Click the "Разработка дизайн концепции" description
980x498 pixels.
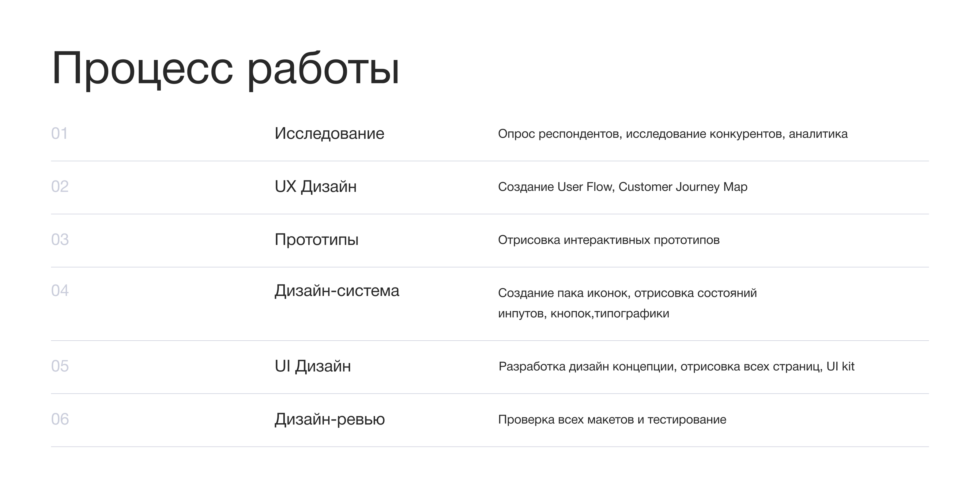click(677, 366)
